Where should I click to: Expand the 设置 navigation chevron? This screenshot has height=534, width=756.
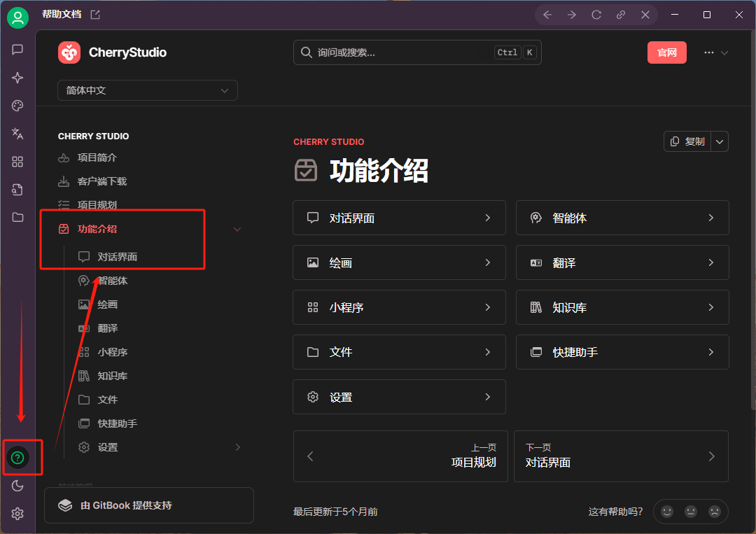point(238,447)
